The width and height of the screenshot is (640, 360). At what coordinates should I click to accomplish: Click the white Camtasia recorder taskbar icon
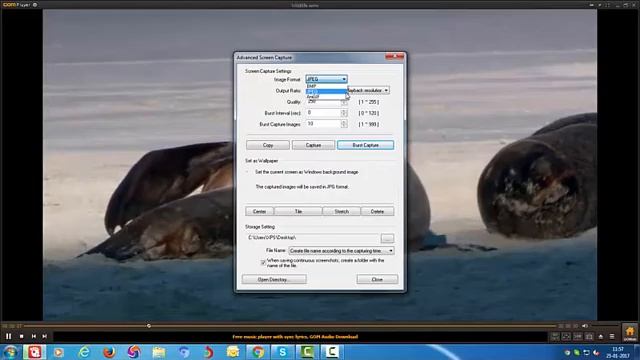tap(332, 352)
